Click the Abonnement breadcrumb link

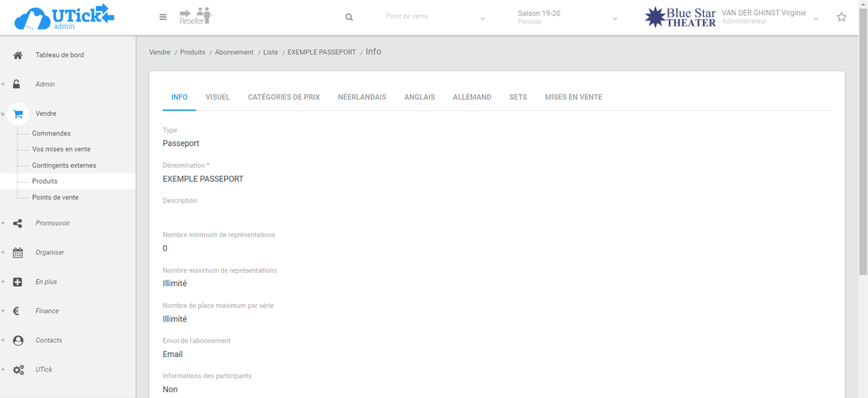pyautogui.click(x=234, y=52)
